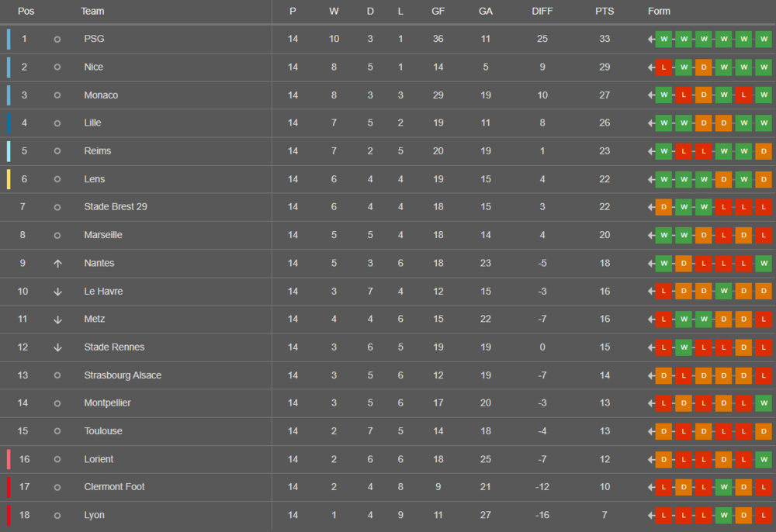Viewport: 776px width, 532px height.
Task: Open the Marseille team link
Action: coord(103,235)
